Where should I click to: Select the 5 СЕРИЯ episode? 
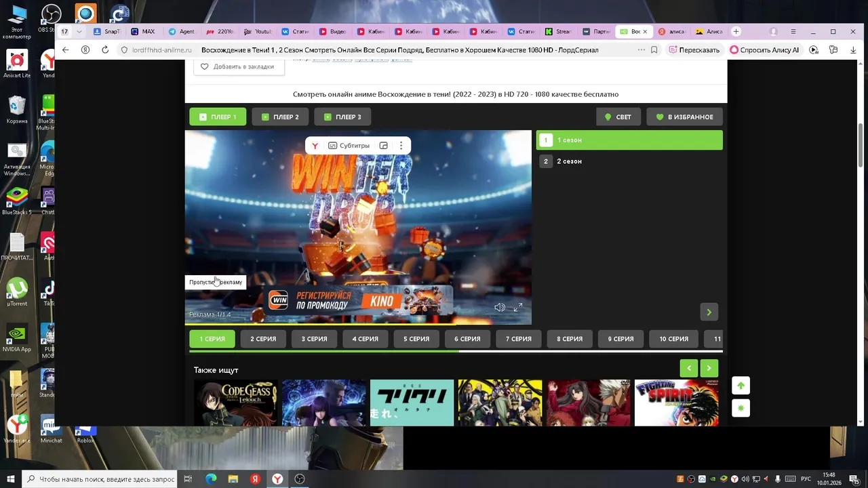[x=416, y=339]
